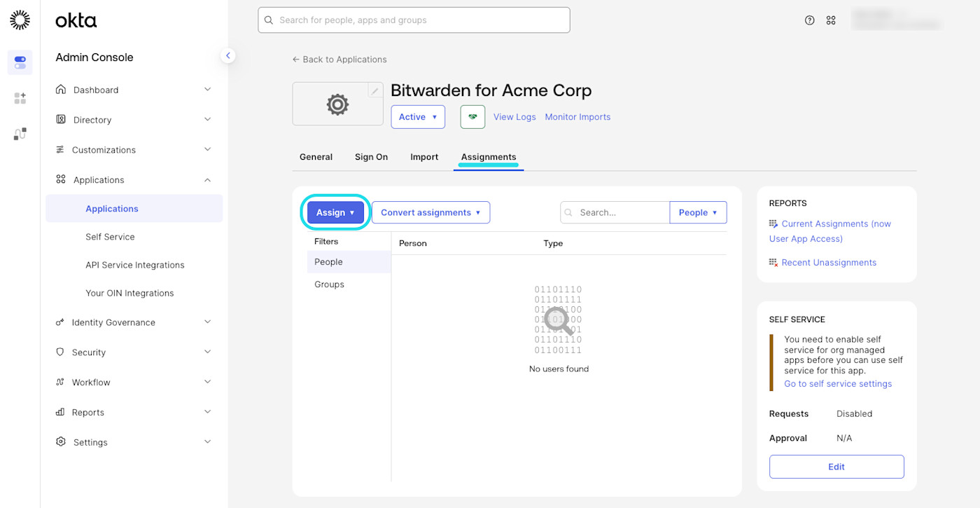Image resolution: width=980 pixels, height=508 pixels.
Task: Switch to the Import tab
Action: click(424, 157)
